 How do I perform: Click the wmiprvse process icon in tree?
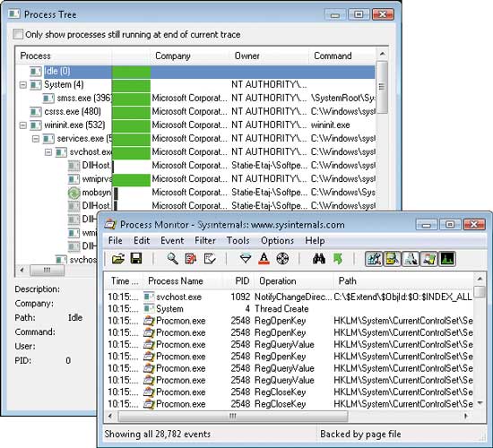tap(74, 179)
